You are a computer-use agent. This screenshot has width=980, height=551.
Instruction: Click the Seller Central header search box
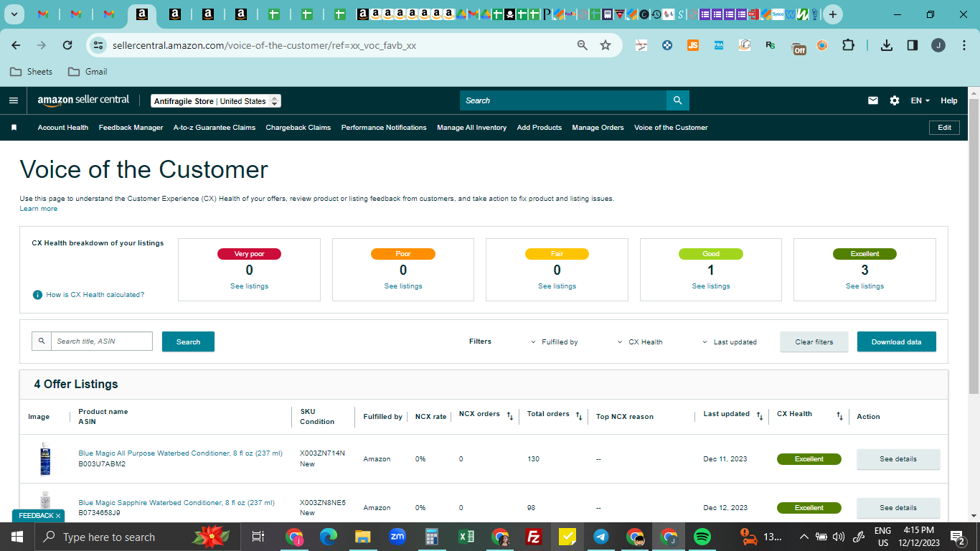pyautogui.click(x=563, y=100)
